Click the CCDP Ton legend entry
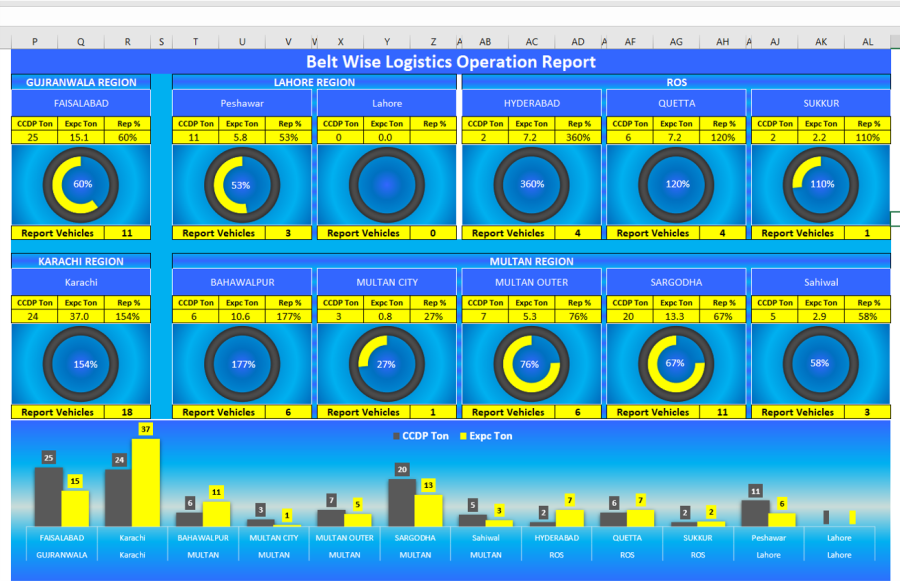 click(x=421, y=436)
